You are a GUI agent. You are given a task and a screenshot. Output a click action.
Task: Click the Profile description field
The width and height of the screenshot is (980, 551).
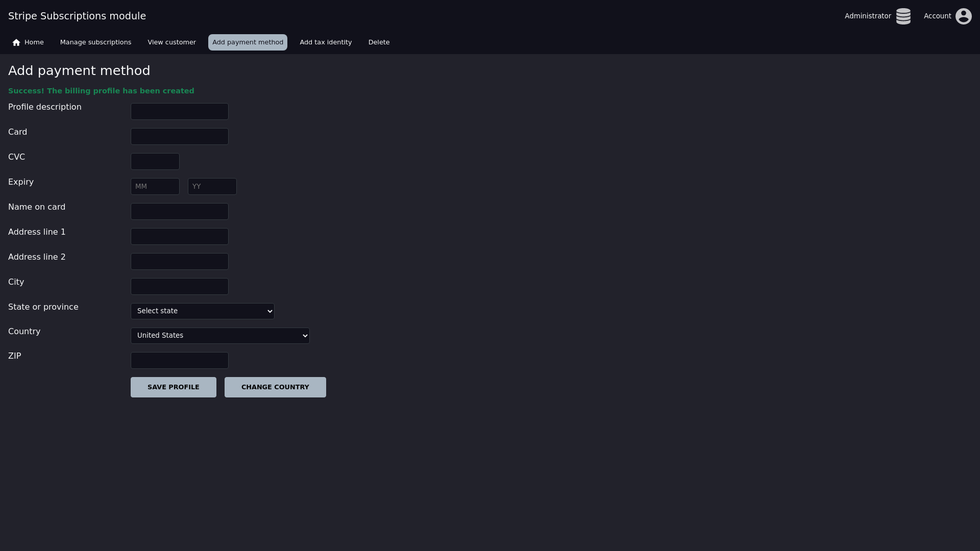179,112
